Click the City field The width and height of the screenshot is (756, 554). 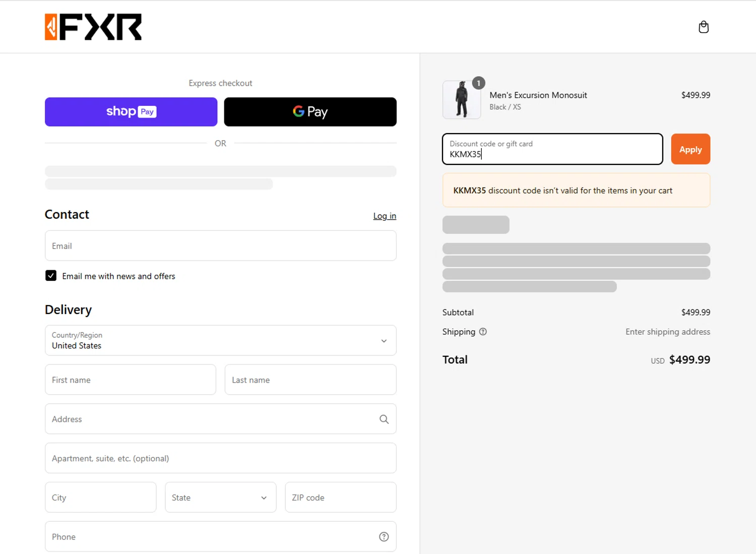[101, 498]
